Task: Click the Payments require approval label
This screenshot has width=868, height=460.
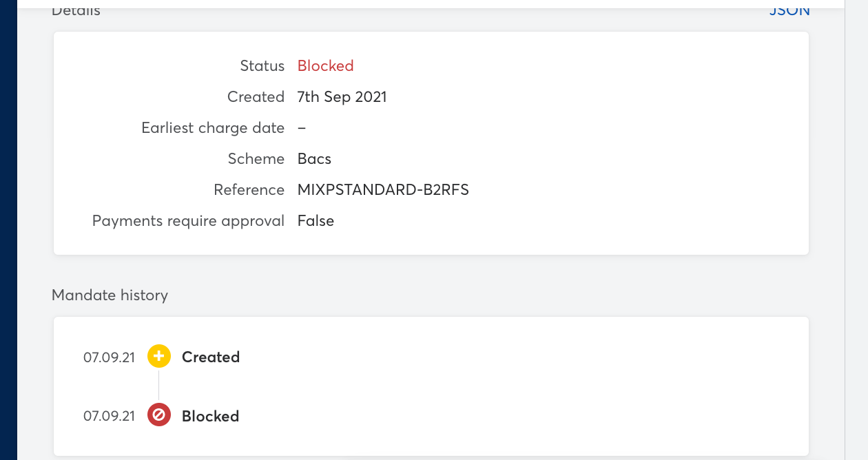Action: [189, 221]
